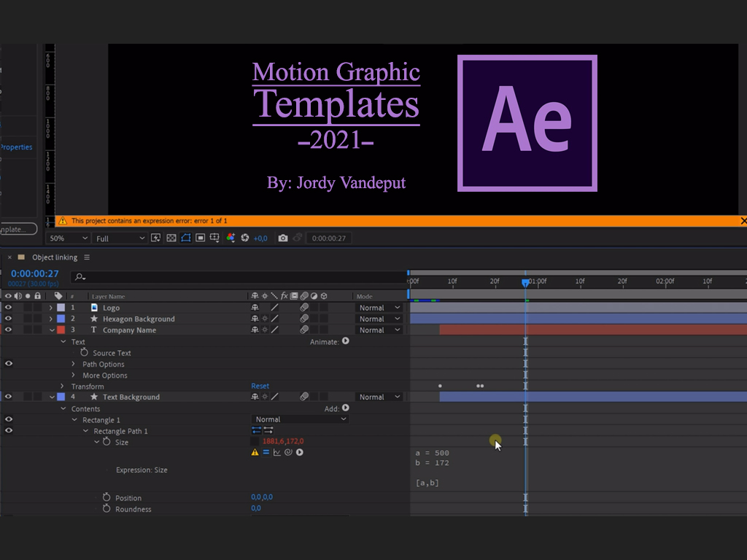The width and height of the screenshot is (747, 560).
Task: Open the 50% magnification dropdown
Action: click(x=69, y=238)
